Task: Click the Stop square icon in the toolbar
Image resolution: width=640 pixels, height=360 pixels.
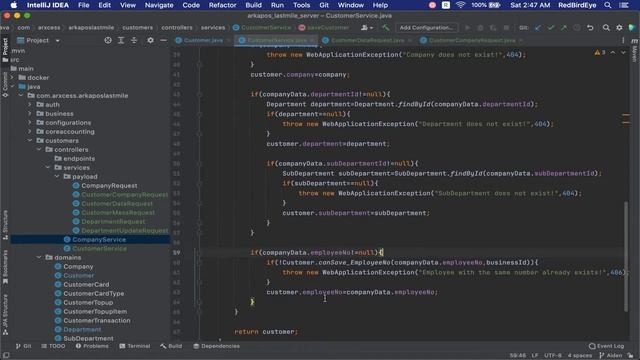Action: [x=506, y=28]
